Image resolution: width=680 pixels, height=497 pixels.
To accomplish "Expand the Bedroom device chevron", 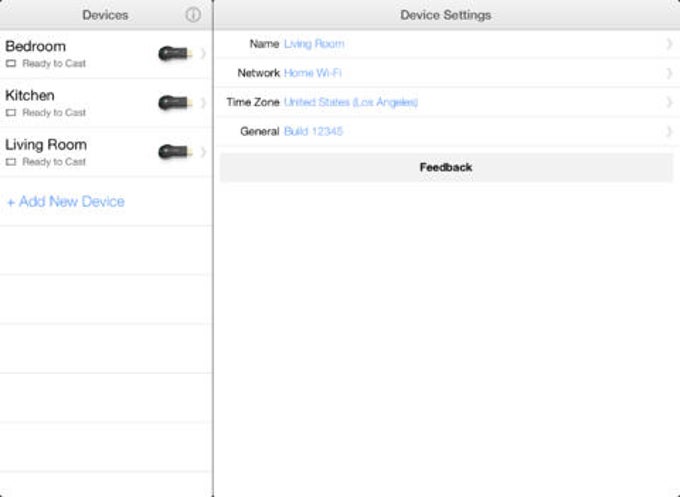I will click(x=203, y=53).
